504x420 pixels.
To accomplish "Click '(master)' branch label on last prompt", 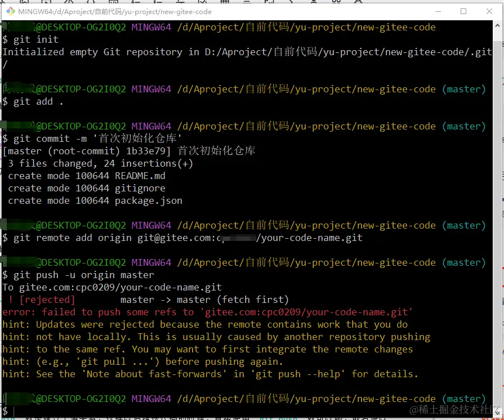I will 463,399.
